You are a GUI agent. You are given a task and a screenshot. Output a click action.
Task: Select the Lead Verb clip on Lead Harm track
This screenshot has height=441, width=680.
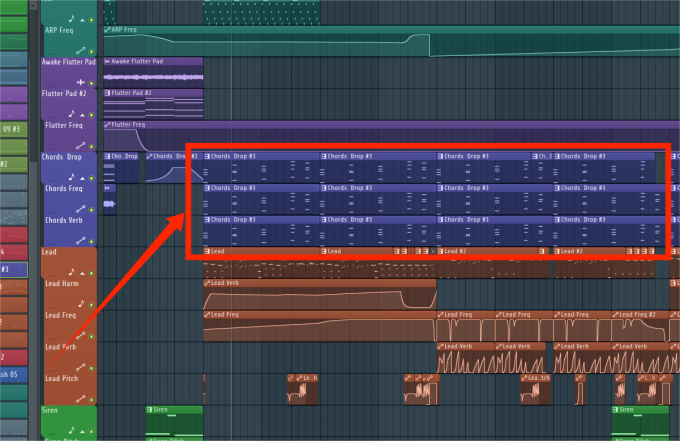click(320, 294)
